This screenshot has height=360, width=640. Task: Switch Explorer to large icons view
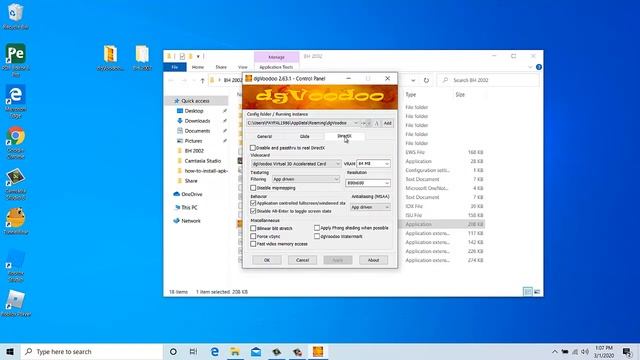point(537,291)
